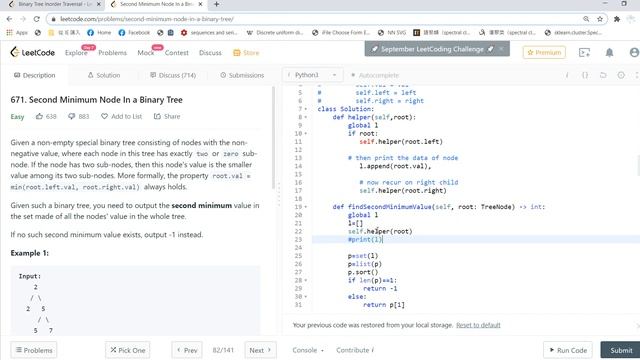Open the Apps bookmarks shortcut
Image resolution: width=640 pixels, height=360 pixels.
17,32
